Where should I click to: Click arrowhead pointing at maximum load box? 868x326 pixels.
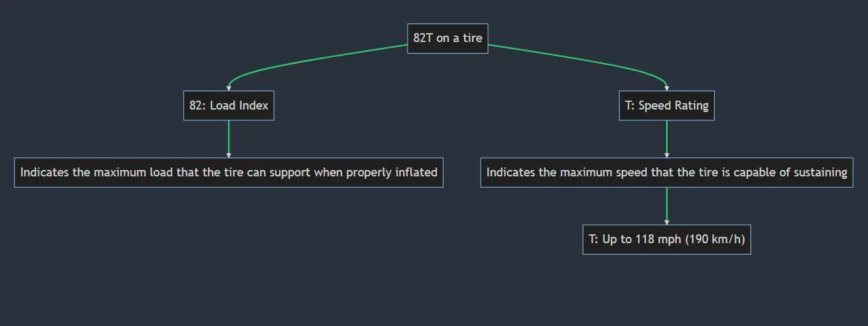(229, 155)
